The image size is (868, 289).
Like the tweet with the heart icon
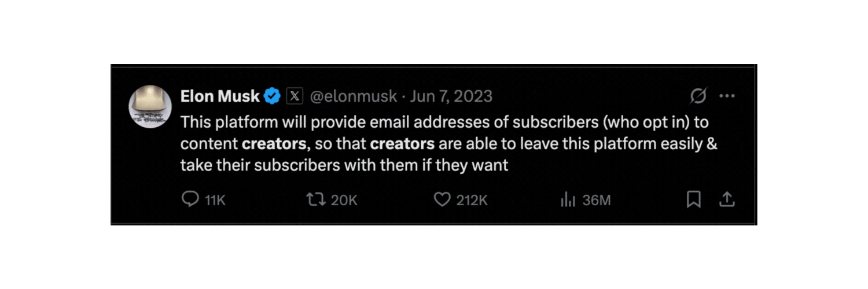442,199
